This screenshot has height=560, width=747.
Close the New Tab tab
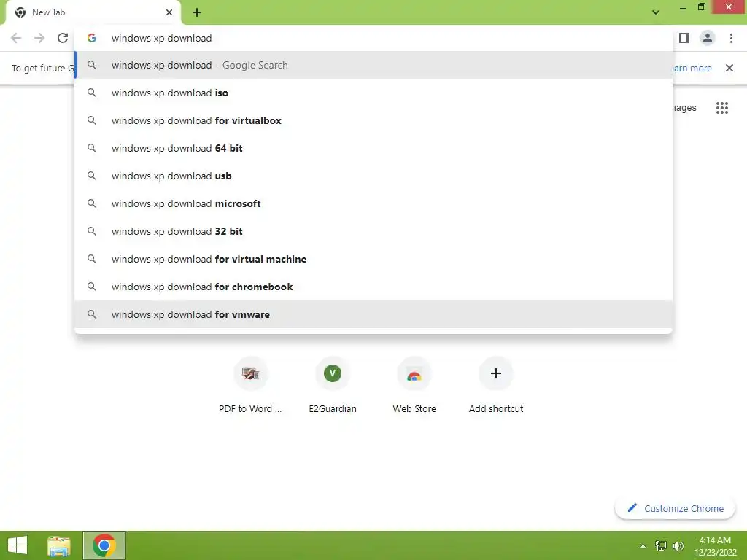[x=169, y=12]
